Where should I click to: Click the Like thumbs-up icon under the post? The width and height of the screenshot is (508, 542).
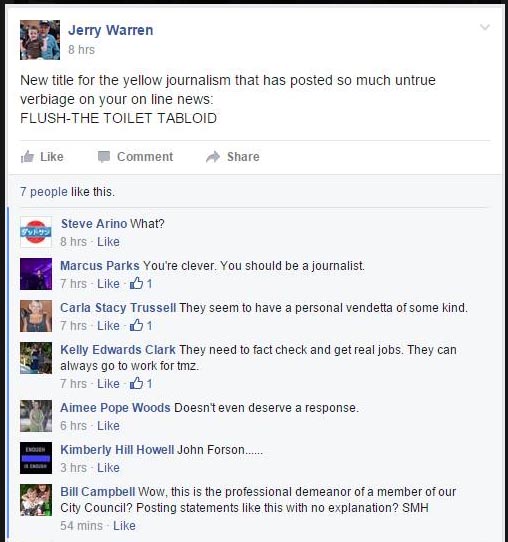point(27,157)
